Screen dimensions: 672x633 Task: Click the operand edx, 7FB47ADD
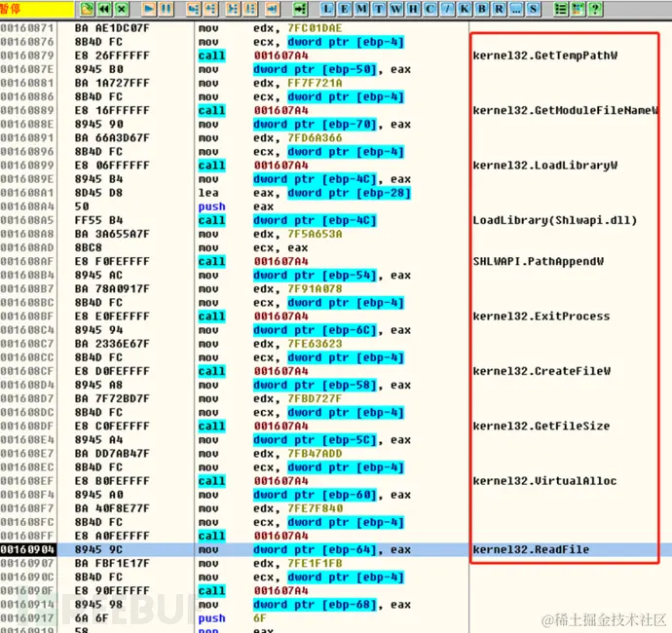click(297, 454)
